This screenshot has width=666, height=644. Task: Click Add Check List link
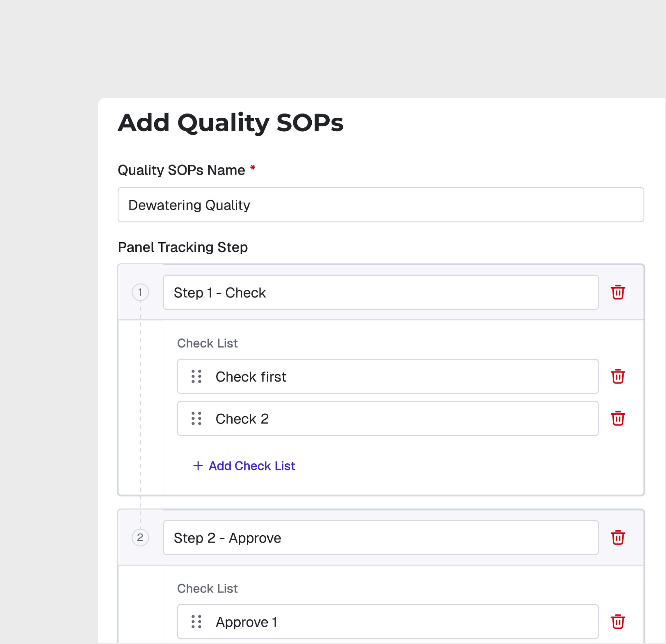(251, 466)
